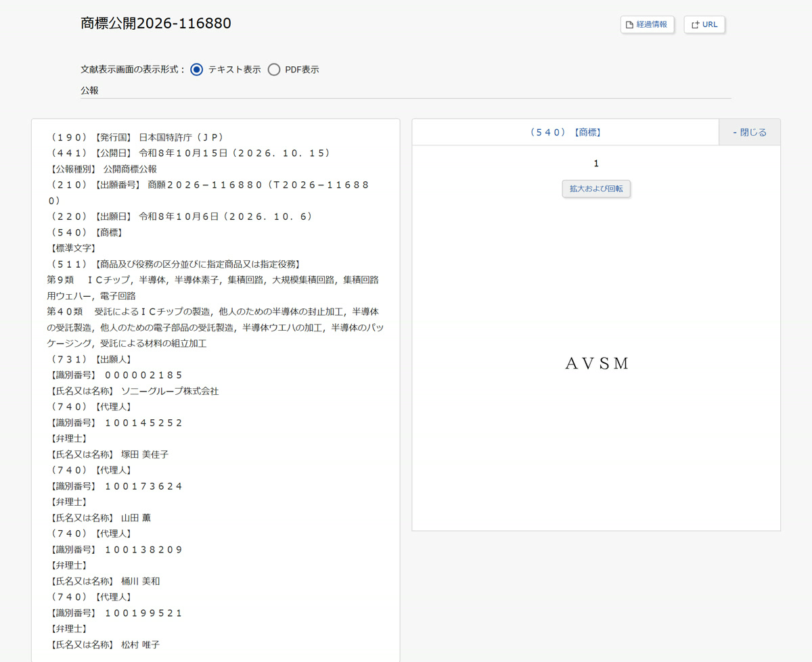Click the 文献表示画面の表示形式 label
Viewport: 812px width, 662px height.
(133, 70)
